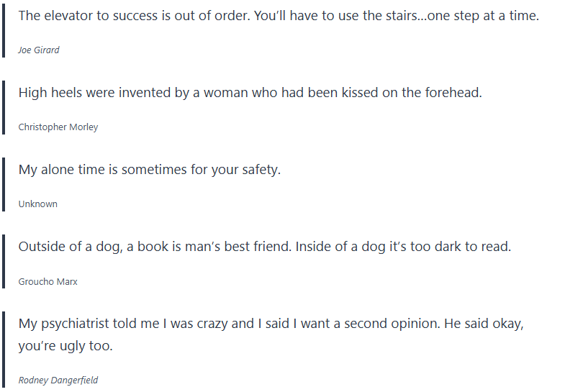This screenshot has width=583, height=392.
Task: Click the Groucho Marx author name
Action: (x=48, y=282)
